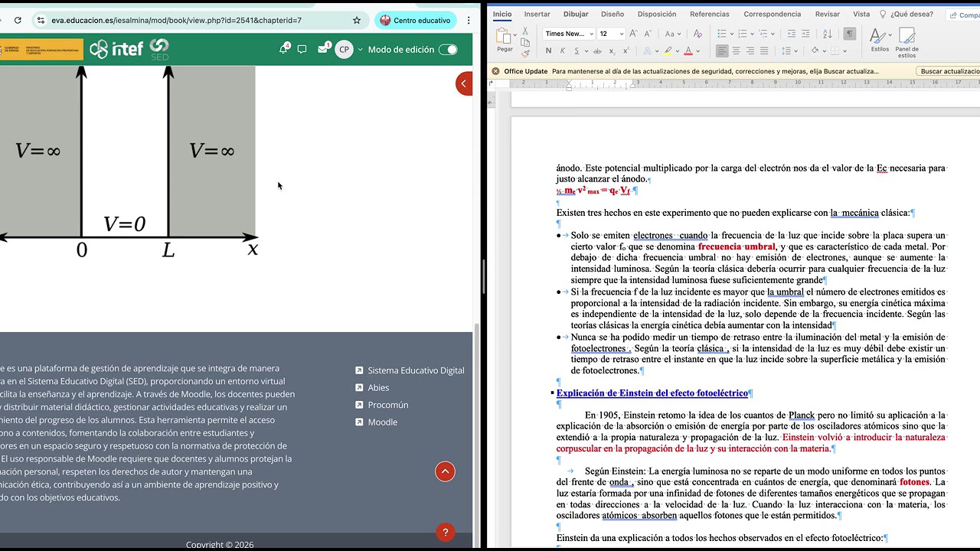Screen dimensions: 980x551
Task: Click the red help question mark button
Action: point(445,532)
